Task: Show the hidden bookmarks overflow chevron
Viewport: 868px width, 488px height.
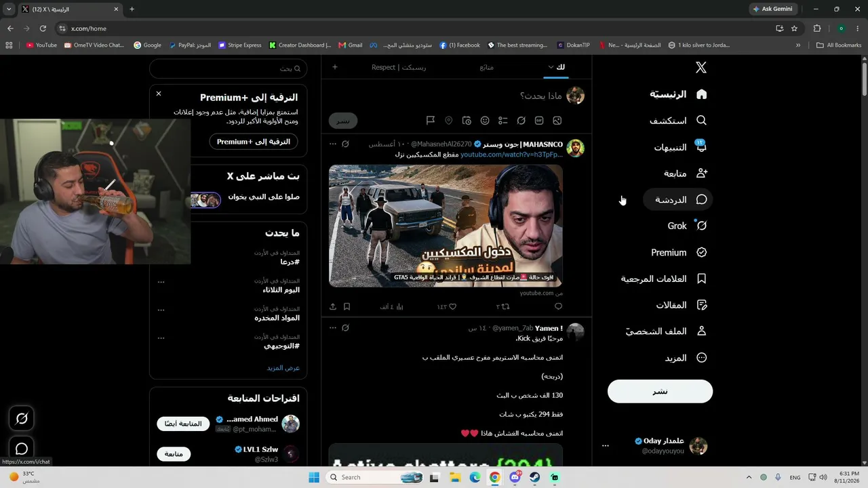Action: coord(798,45)
